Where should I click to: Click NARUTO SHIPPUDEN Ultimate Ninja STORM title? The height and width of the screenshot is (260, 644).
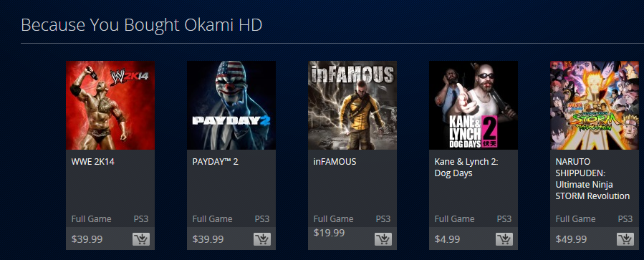[592, 179]
